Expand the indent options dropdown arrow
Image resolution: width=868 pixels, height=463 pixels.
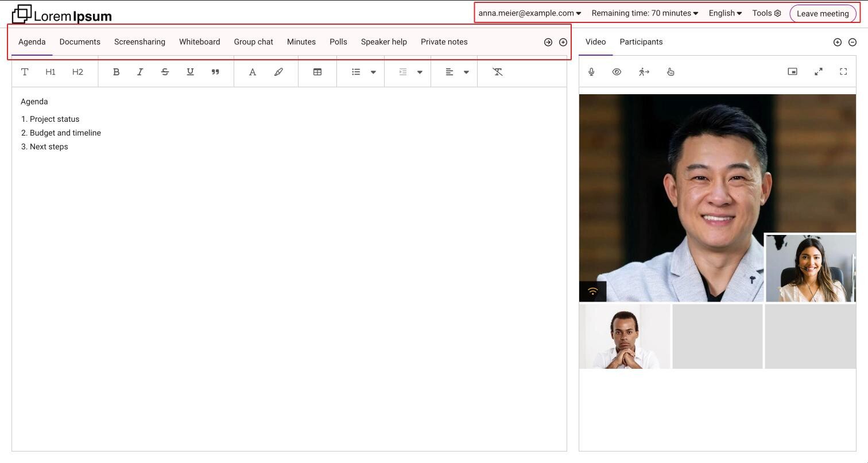420,72
